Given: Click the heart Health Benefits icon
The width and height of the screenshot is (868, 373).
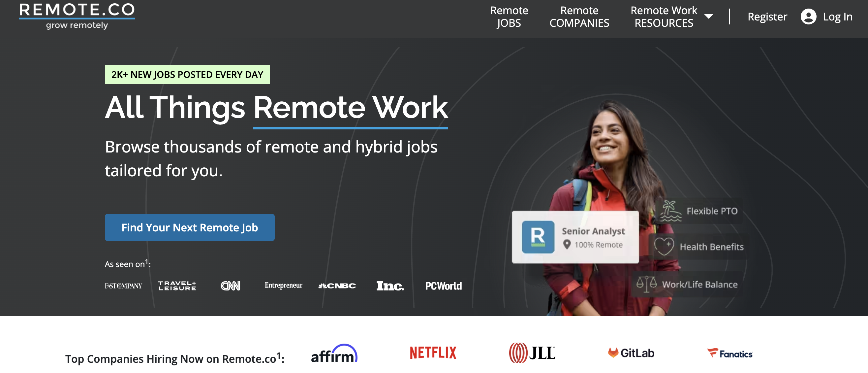Looking at the screenshot, I should click(x=664, y=246).
